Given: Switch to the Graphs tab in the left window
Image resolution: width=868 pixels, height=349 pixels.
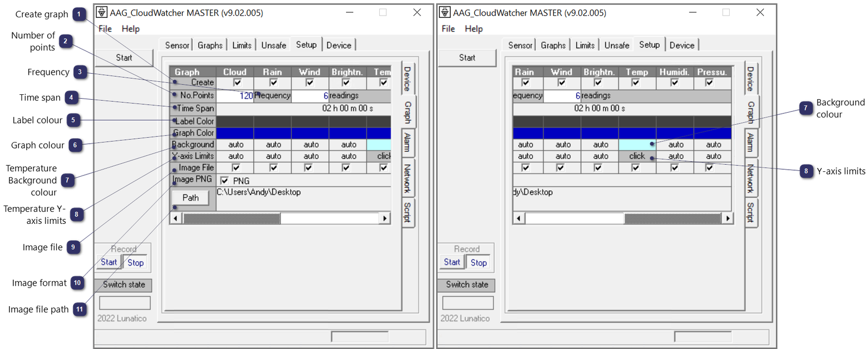Looking at the screenshot, I should pos(210,46).
